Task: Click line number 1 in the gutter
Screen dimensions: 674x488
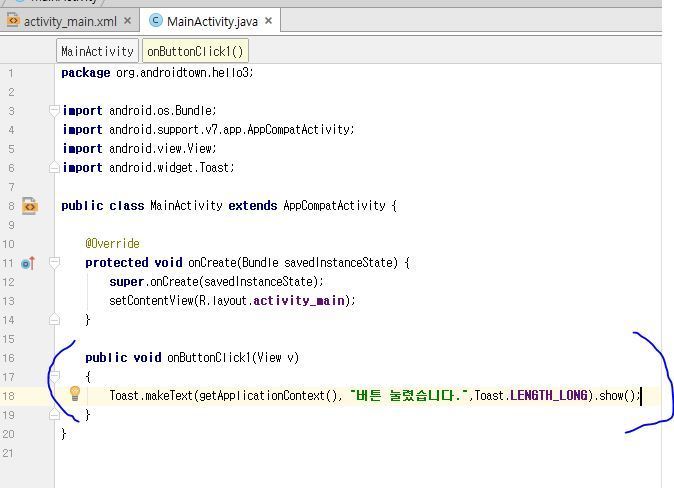Action: 11,73
